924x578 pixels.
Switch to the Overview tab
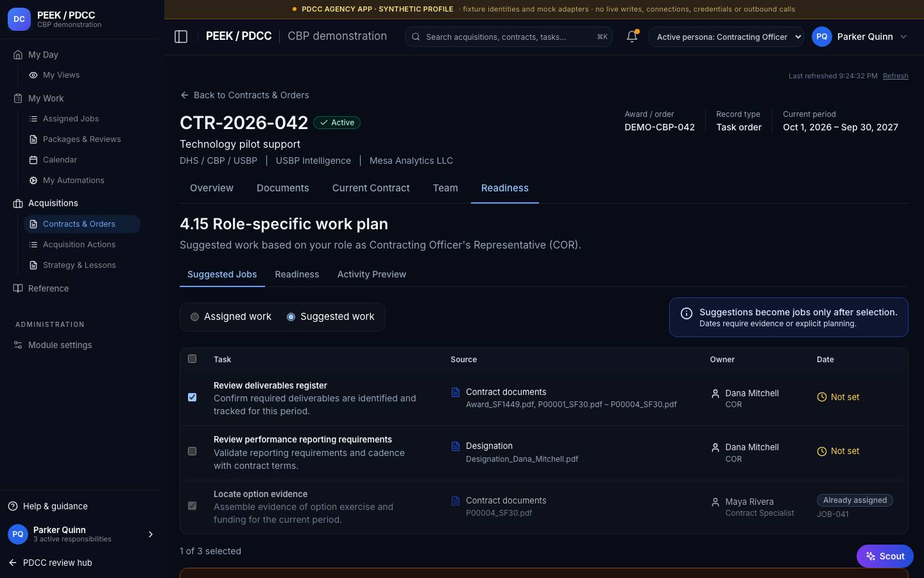212,188
